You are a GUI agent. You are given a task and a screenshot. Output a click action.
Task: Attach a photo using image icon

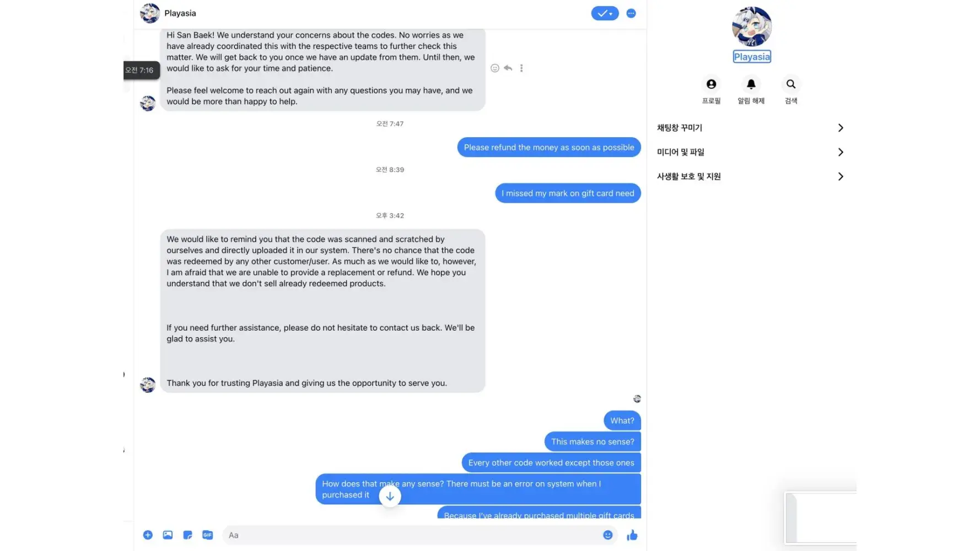[168, 535]
